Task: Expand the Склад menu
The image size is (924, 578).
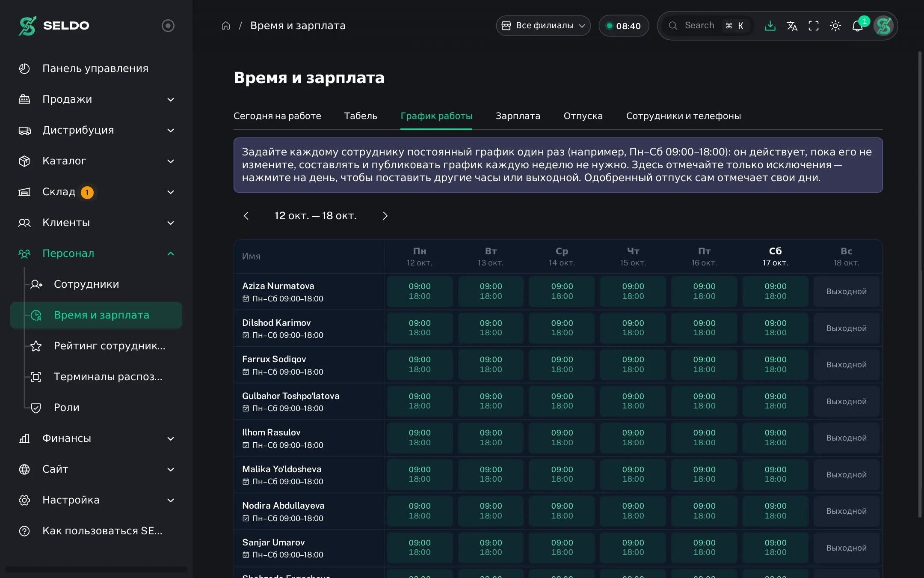Action: 96,192
